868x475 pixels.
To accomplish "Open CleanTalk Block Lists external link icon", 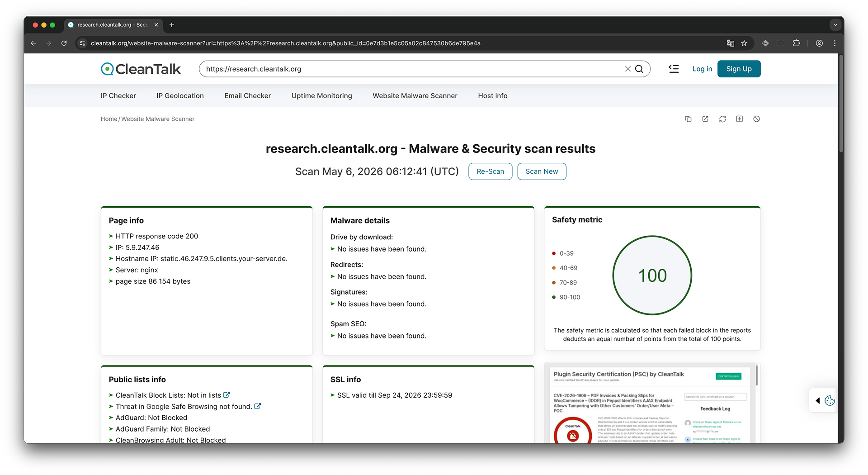I will click(226, 395).
